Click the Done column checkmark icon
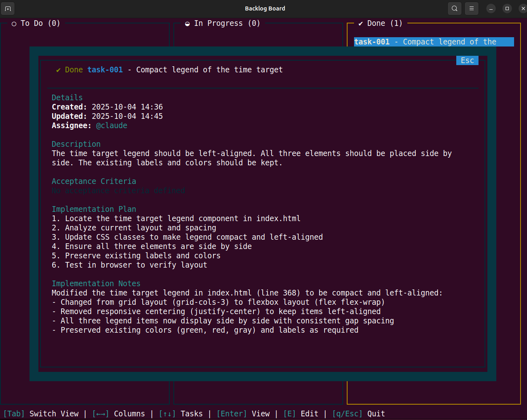The image size is (527, 420). 360,24
